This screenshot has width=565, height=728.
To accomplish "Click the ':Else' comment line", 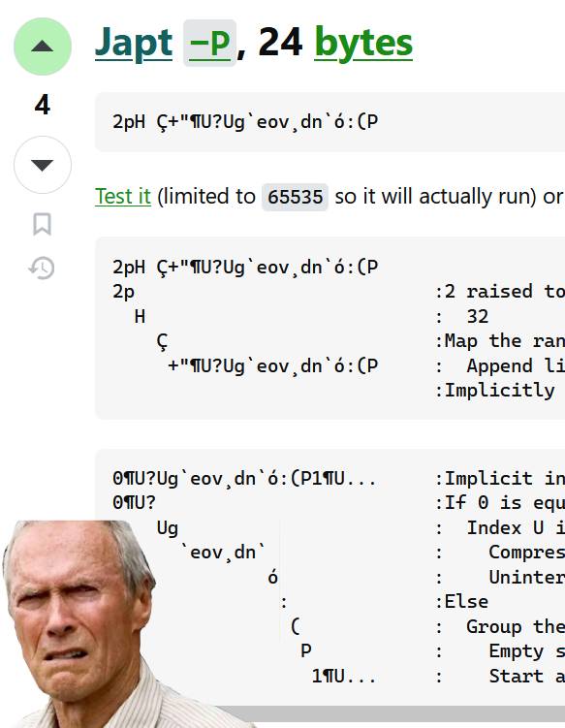I will click(461, 602).
